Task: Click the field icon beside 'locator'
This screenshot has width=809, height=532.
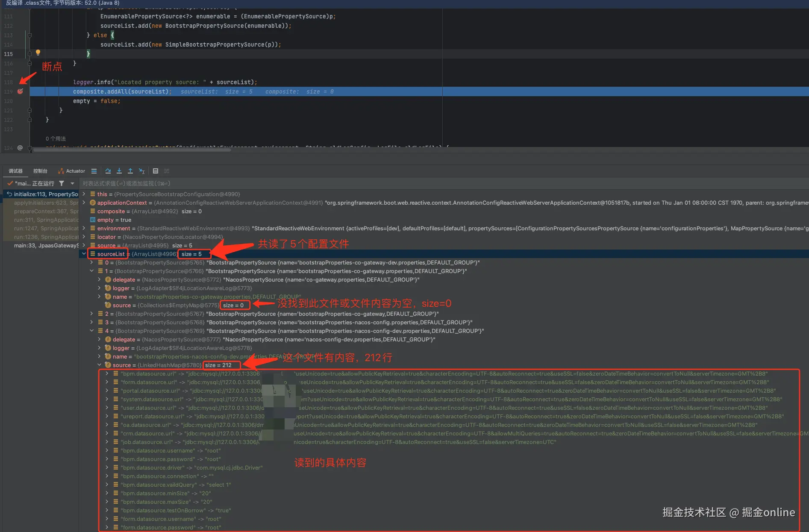Action: 93,237
